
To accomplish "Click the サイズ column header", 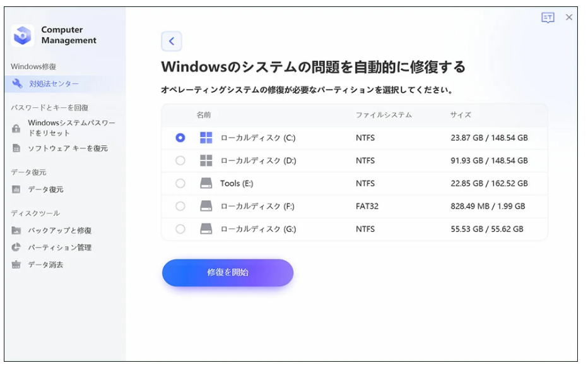I will pyautogui.click(x=461, y=115).
